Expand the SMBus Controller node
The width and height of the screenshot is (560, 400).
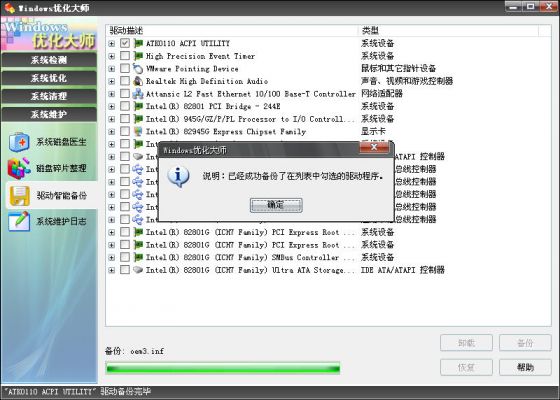tap(112, 258)
